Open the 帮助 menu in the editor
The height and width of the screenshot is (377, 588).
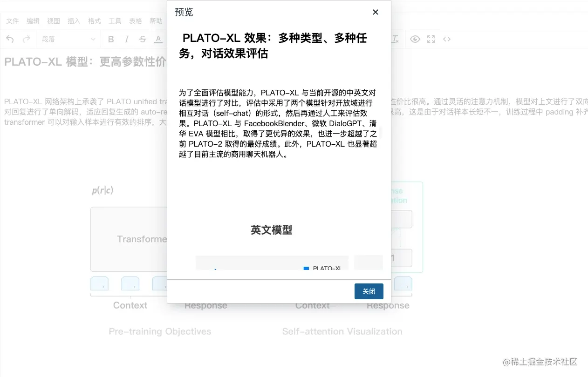click(156, 21)
